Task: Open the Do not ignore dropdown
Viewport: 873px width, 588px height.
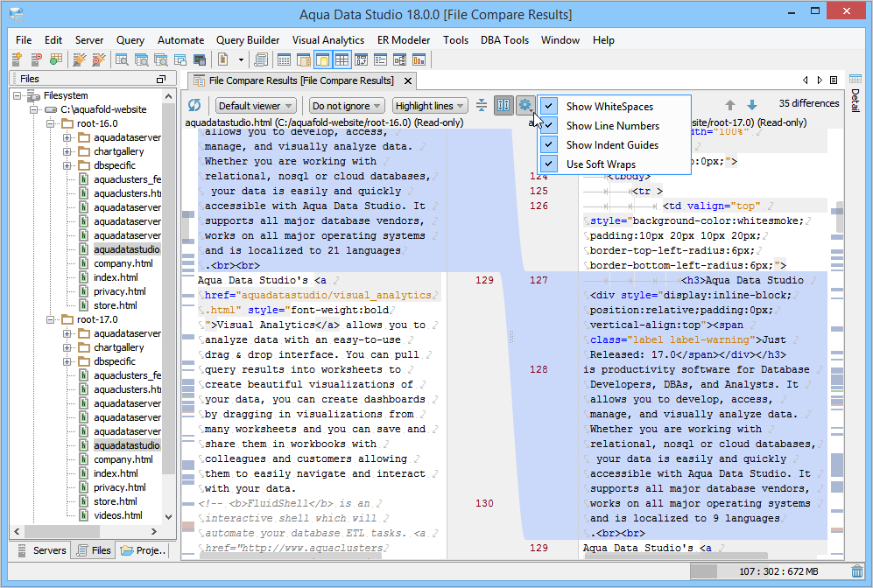Action: pyautogui.click(x=348, y=105)
